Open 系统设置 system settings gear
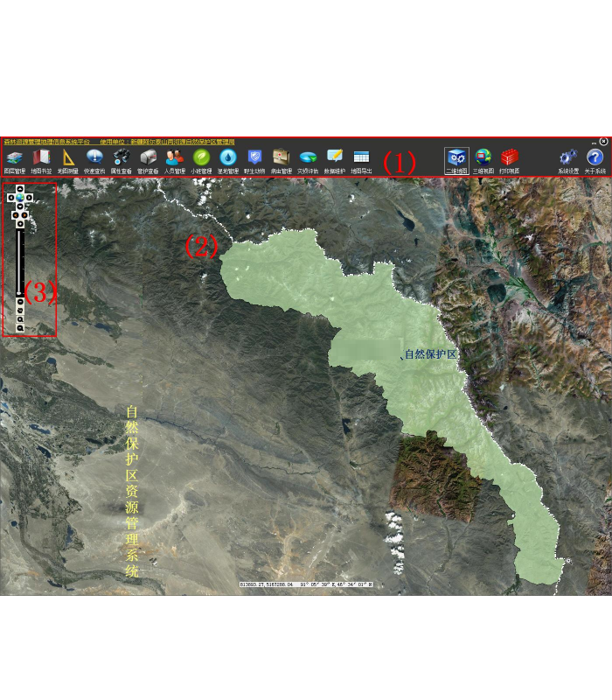The width and height of the screenshot is (612, 700). pyautogui.click(x=568, y=158)
